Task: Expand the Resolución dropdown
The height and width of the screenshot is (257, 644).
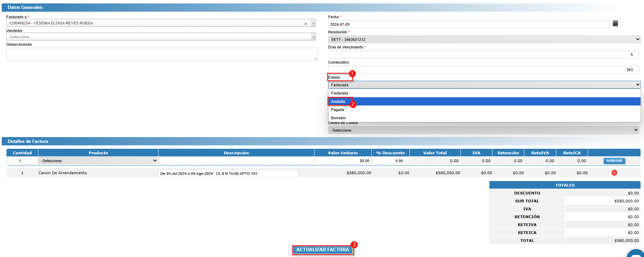Action: click(484, 40)
